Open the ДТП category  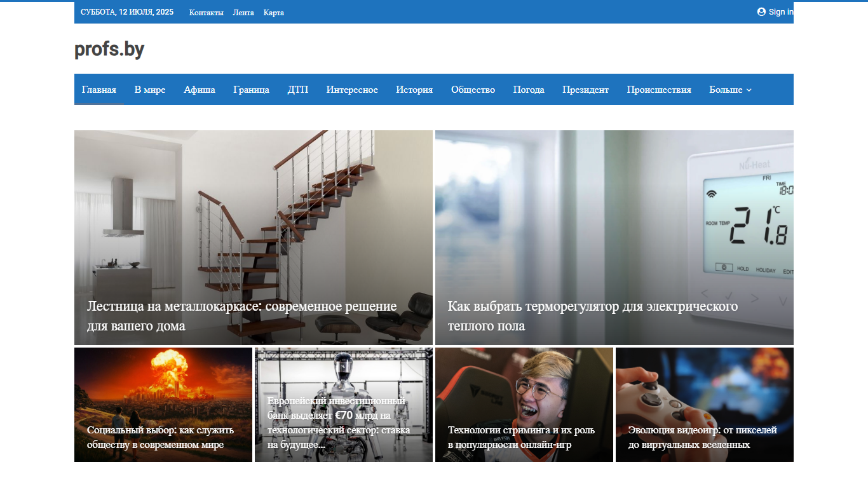tap(297, 90)
